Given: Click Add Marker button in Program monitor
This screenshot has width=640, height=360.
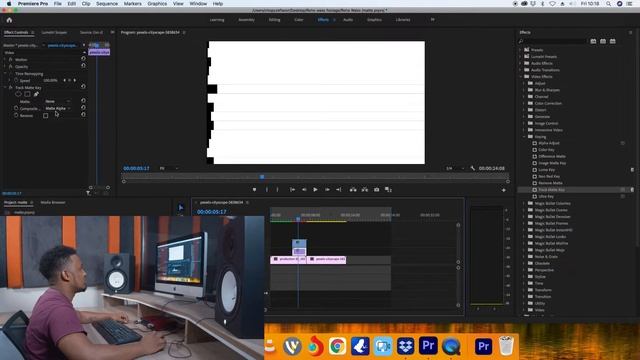Looking at the screenshot, I should pyautogui.click(x=254, y=190).
